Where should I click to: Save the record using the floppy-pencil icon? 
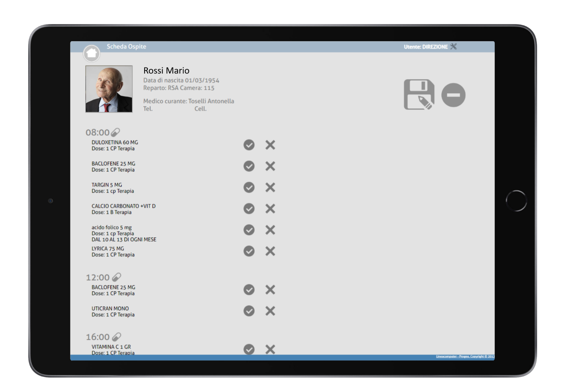(x=419, y=95)
